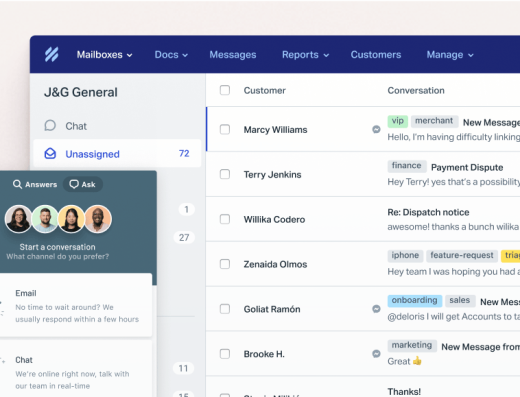Choose the Chat channel card in Beacon
Viewport: 520px width, 397px height.
[x=76, y=369]
